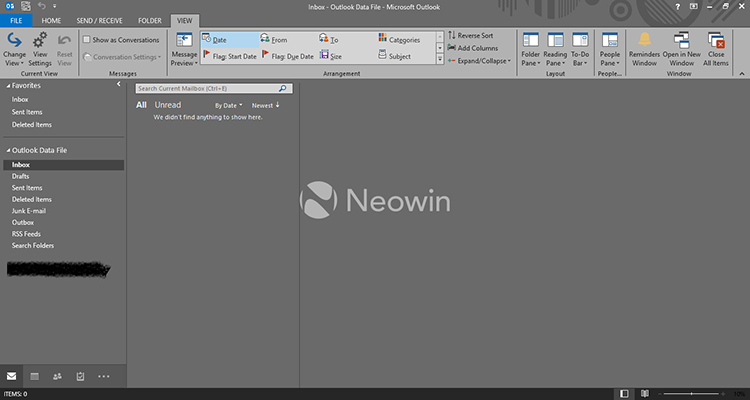750x400 pixels.
Task: Open Sent Items under Favorites
Action: point(27,112)
